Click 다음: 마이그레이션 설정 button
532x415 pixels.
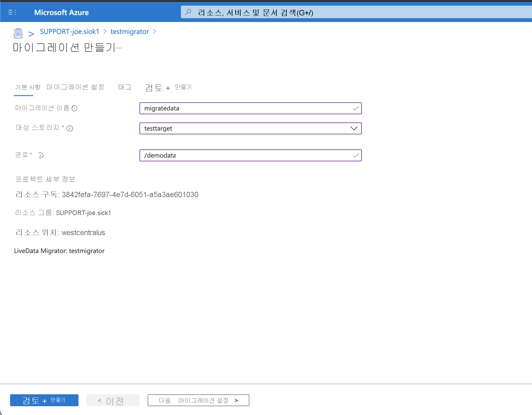pyautogui.click(x=198, y=400)
